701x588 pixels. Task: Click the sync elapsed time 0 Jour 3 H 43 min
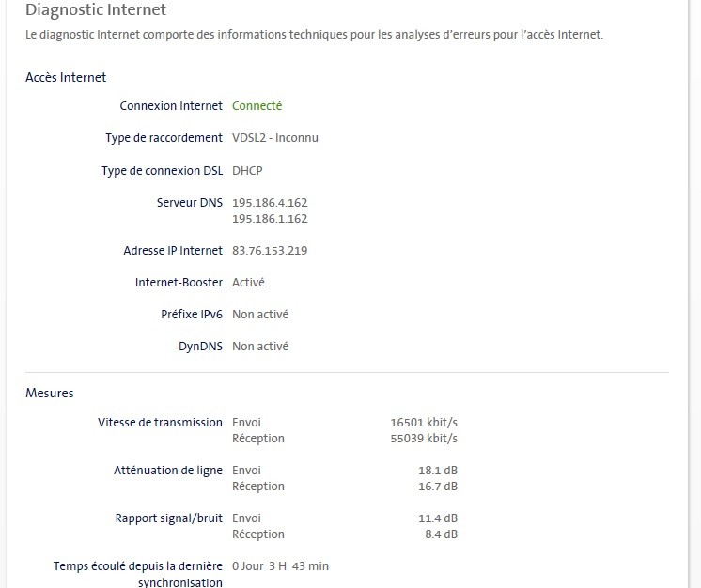pos(280,566)
